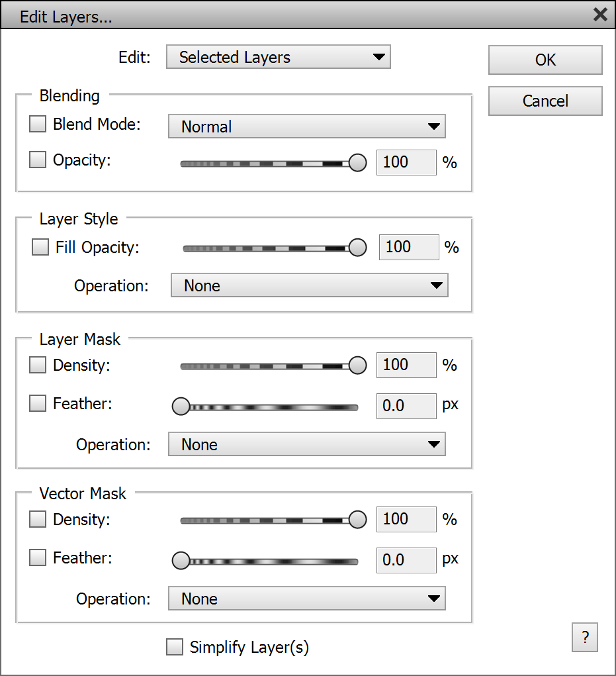616x676 pixels.
Task: Tick the Vector Mask Feather checkbox
Action: [x=38, y=558]
